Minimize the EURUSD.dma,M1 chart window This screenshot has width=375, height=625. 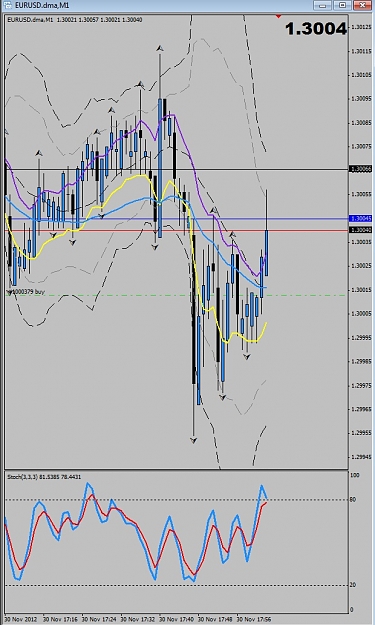tap(323, 6)
